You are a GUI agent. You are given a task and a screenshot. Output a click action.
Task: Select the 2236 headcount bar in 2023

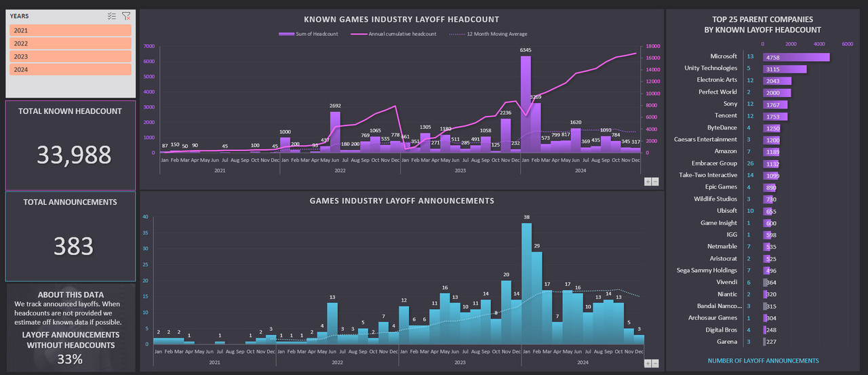[x=506, y=136]
